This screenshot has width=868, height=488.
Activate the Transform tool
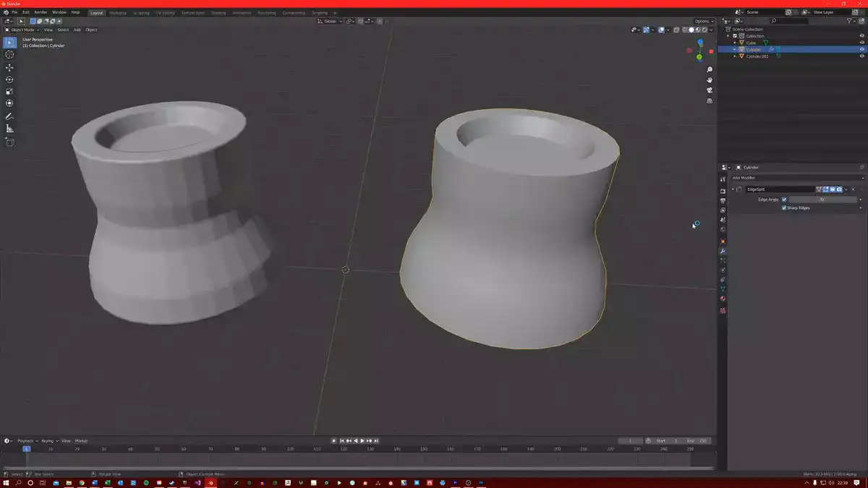click(9, 103)
